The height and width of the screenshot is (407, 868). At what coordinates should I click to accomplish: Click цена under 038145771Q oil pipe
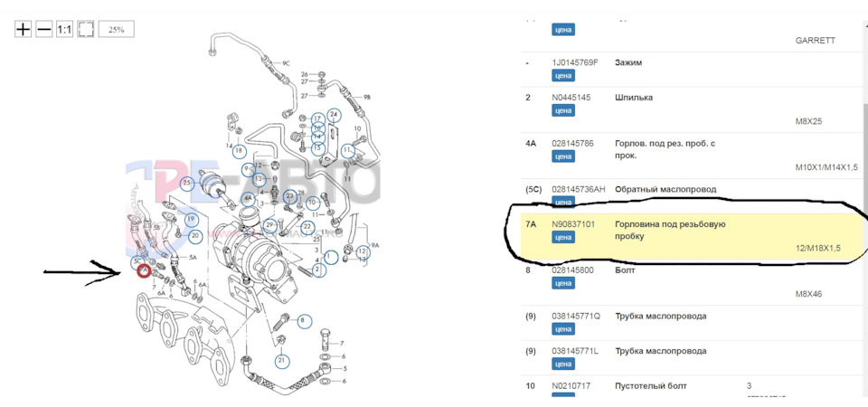tap(563, 329)
